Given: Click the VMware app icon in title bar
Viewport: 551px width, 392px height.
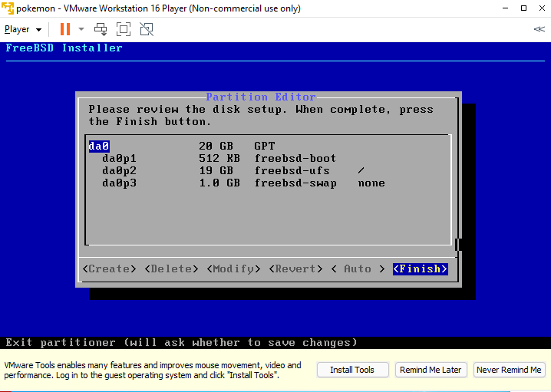Looking at the screenshot, I should pyautogui.click(x=8, y=8).
